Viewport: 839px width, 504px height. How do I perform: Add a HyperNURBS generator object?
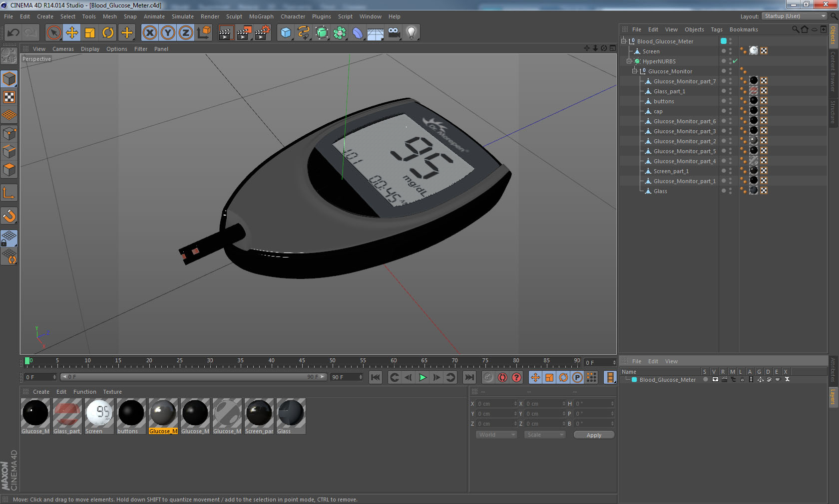coord(322,33)
